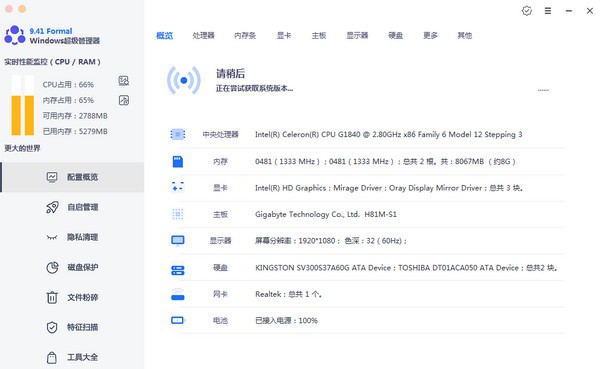Go to 磁盘保护 in the sidebar
Viewport: 600px width, 369px height.
tap(72, 267)
